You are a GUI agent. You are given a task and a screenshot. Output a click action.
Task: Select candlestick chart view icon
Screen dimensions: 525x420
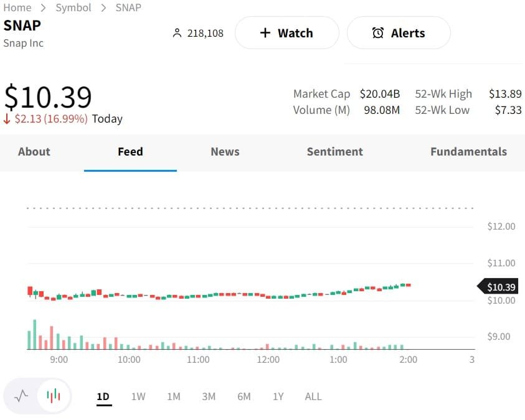tap(54, 396)
